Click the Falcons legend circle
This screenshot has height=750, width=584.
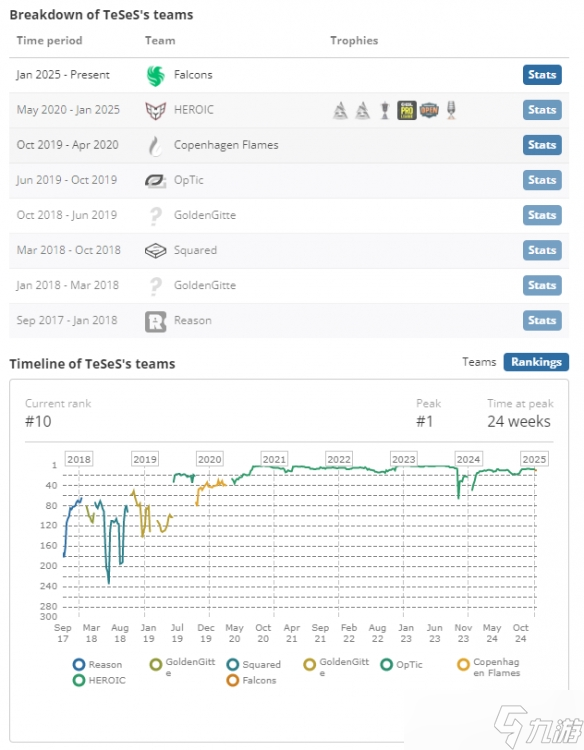point(232,680)
